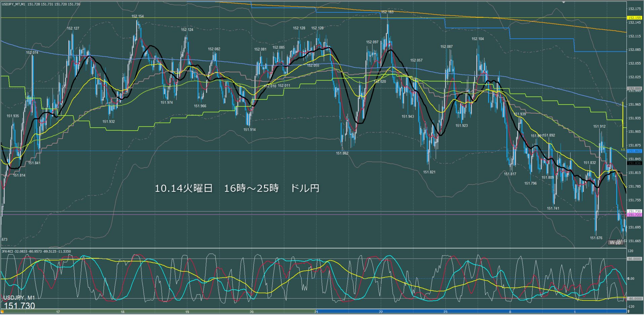Click the yellow 152.155 price tag

click(634, 18)
